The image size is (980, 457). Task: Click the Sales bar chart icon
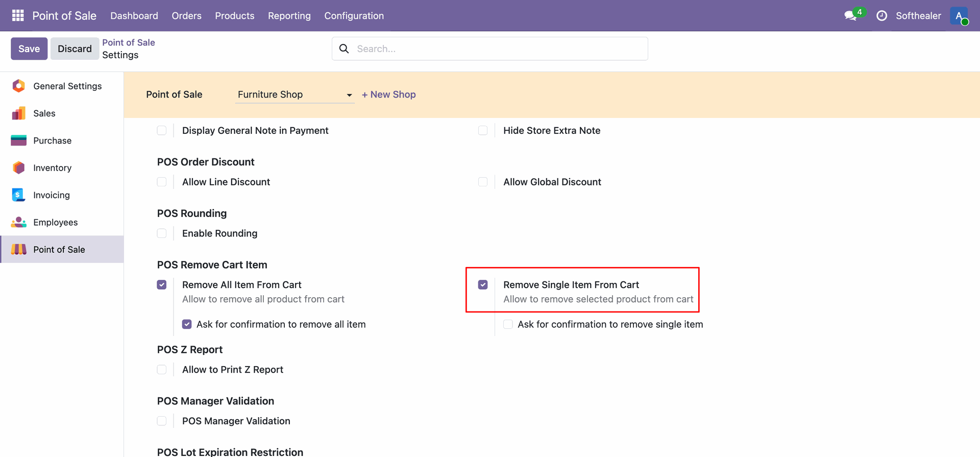19,113
